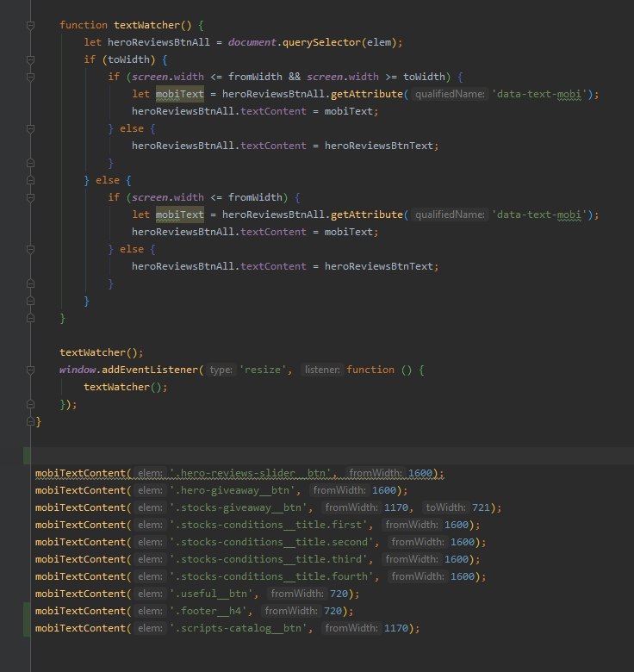Click value 1170 in '.stocks-giveaway__btn' line
Screen dimensions: 634x672
pyautogui.click(x=396, y=507)
